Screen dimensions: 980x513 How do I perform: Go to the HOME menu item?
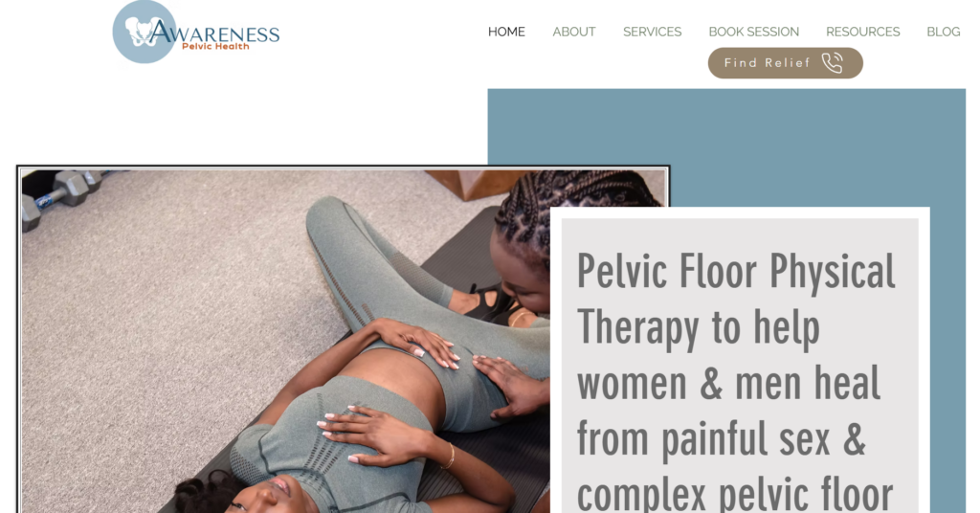(506, 32)
